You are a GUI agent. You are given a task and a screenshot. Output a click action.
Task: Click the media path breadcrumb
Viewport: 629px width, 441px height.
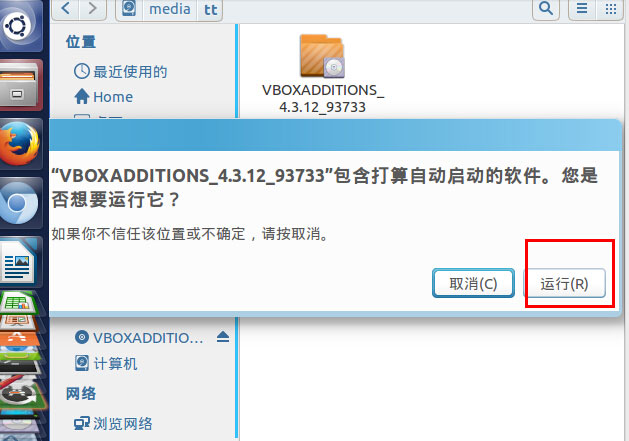pyautogui.click(x=170, y=9)
